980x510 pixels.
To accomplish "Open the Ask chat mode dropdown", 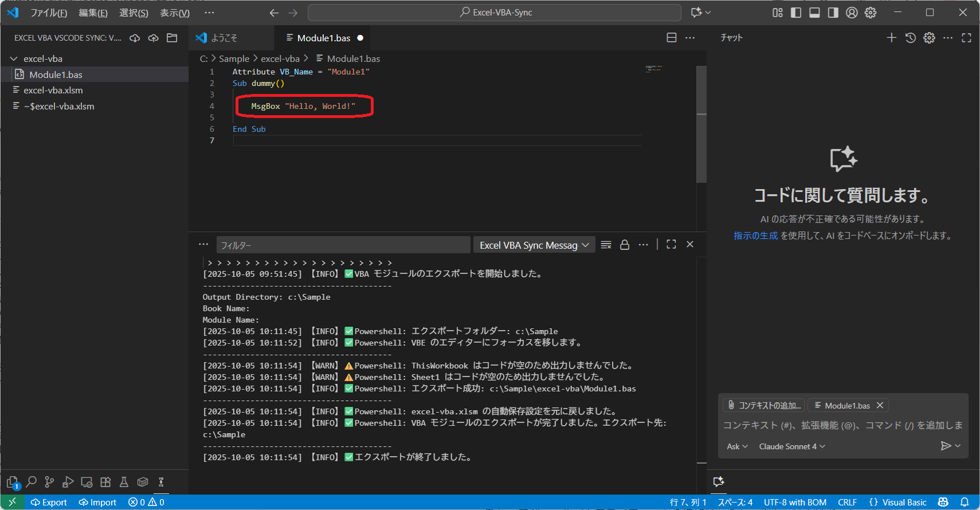I will coord(737,446).
